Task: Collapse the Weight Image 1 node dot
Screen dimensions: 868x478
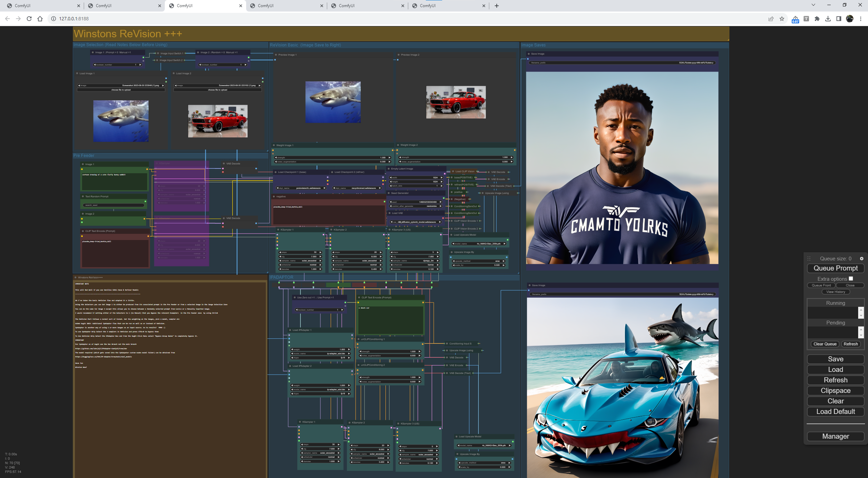Action: pos(274,145)
